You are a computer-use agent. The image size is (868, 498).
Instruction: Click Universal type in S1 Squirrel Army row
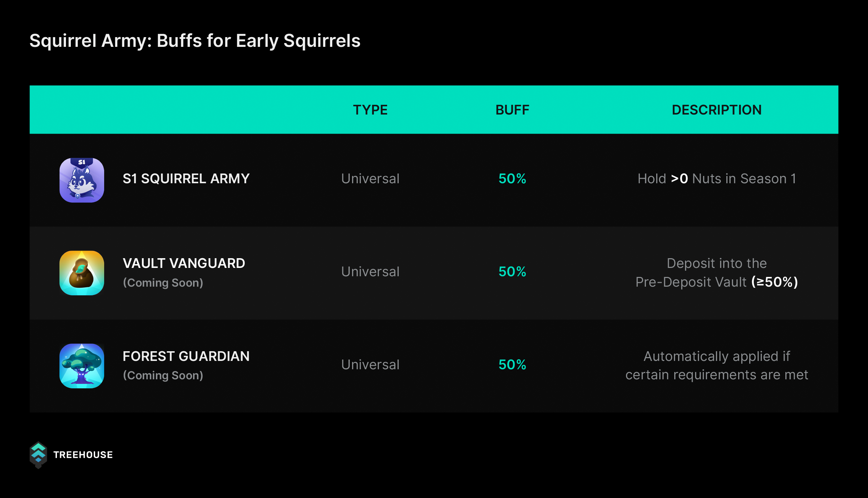(x=370, y=179)
